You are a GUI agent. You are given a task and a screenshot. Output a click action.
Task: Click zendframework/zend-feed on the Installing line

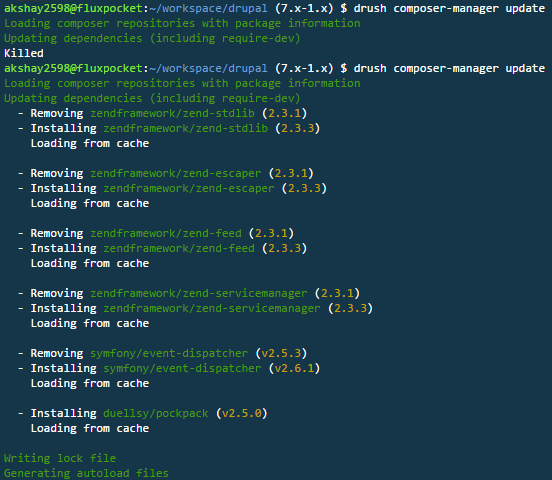tap(179, 248)
